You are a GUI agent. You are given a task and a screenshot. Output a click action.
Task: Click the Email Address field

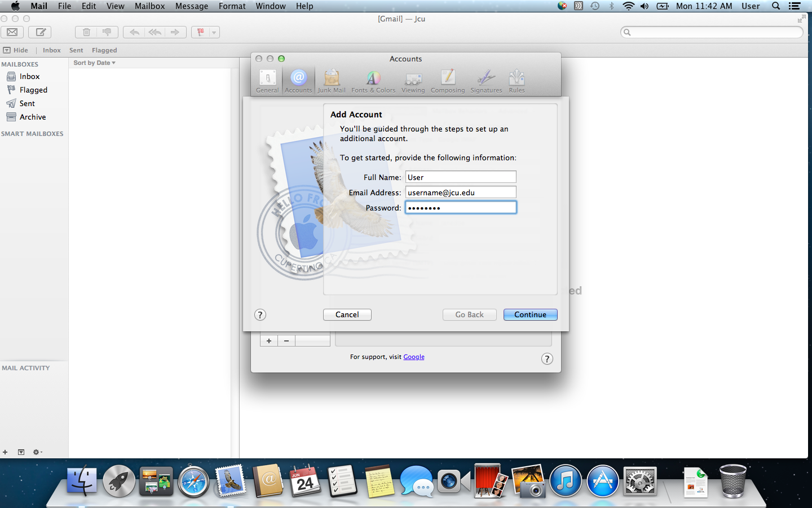[x=461, y=192]
